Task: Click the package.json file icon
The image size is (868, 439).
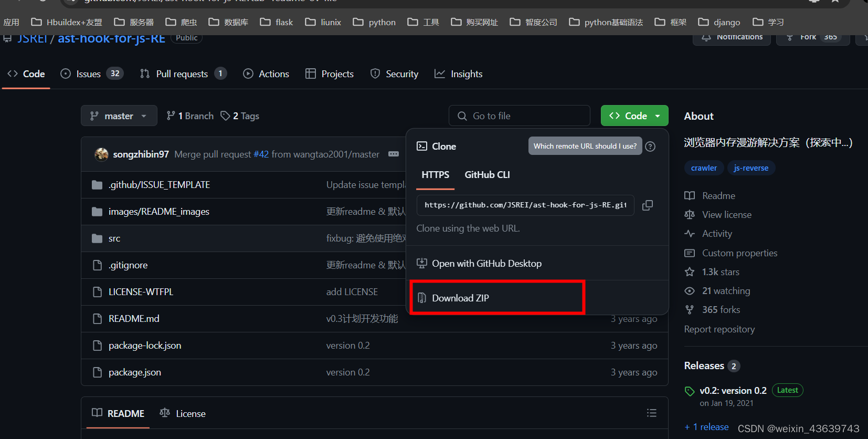Action: 97,372
